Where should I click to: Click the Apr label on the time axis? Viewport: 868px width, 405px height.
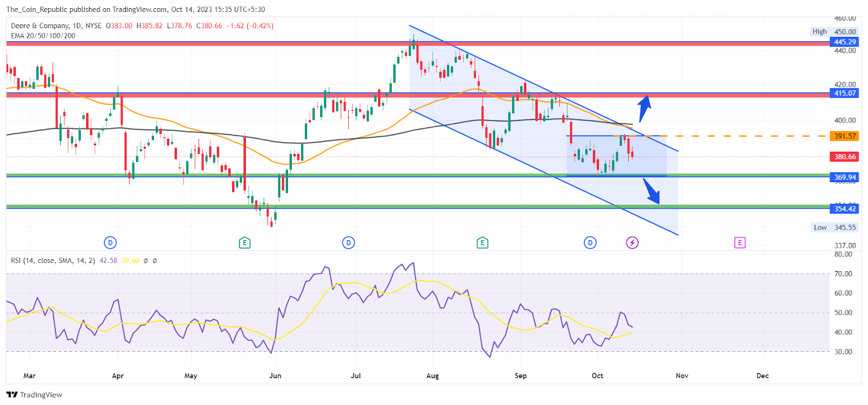[x=118, y=376]
